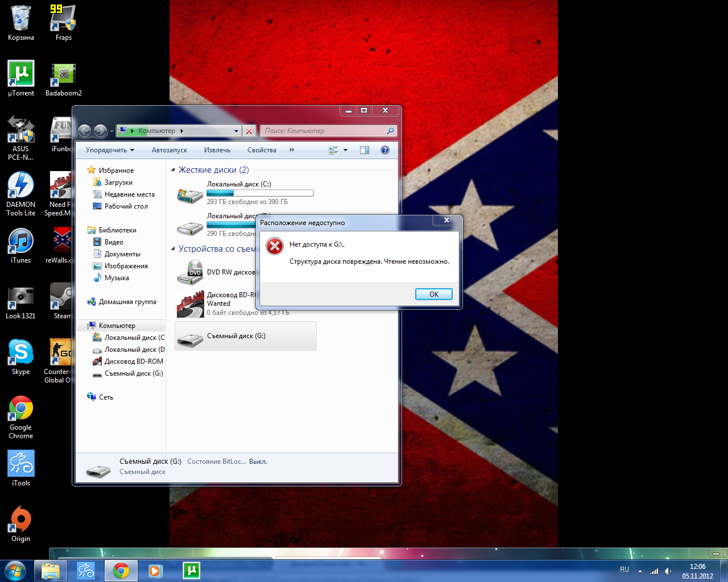Select Сеть in the navigation pane

click(x=106, y=397)
